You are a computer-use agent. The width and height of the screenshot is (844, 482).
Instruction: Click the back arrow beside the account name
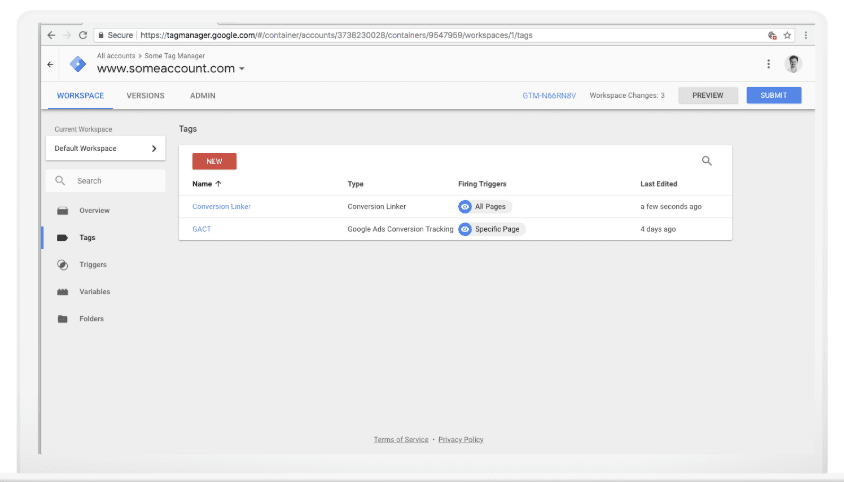pyautogui.click(x=51, y=64)
